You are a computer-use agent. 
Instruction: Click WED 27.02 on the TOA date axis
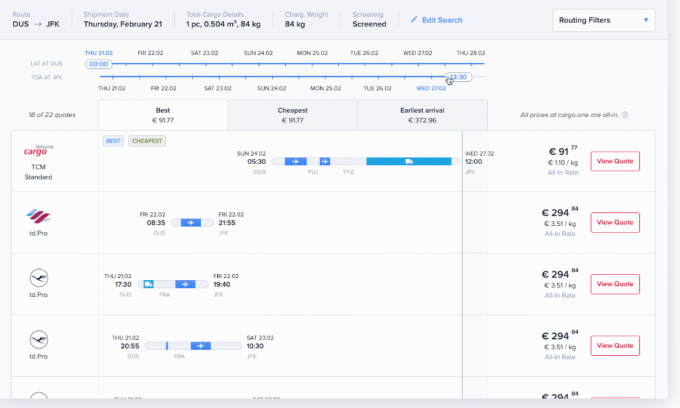click(x=431, y=88)
